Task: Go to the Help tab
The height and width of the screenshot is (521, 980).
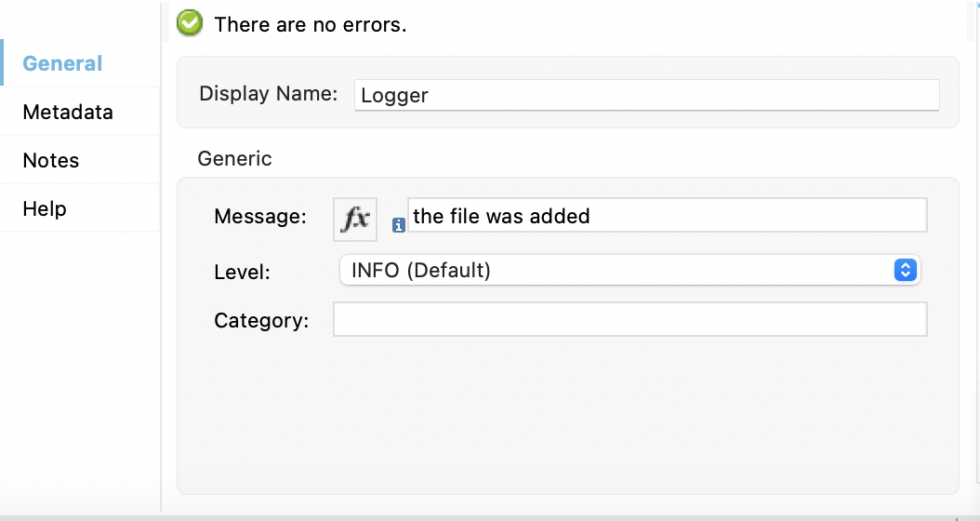Action: pos(45,208)
